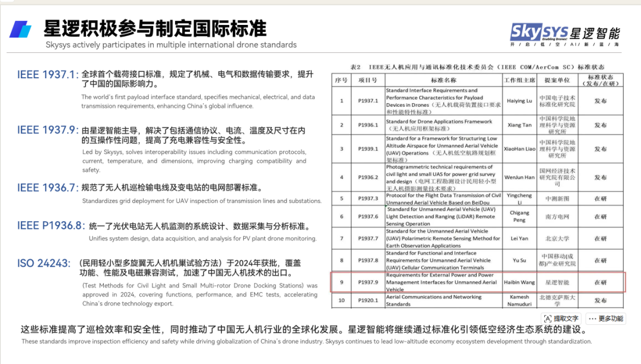Click the proposer cell 北京大学
The height and width of the screenshot is (364, 641).
[x=557, y=238]
